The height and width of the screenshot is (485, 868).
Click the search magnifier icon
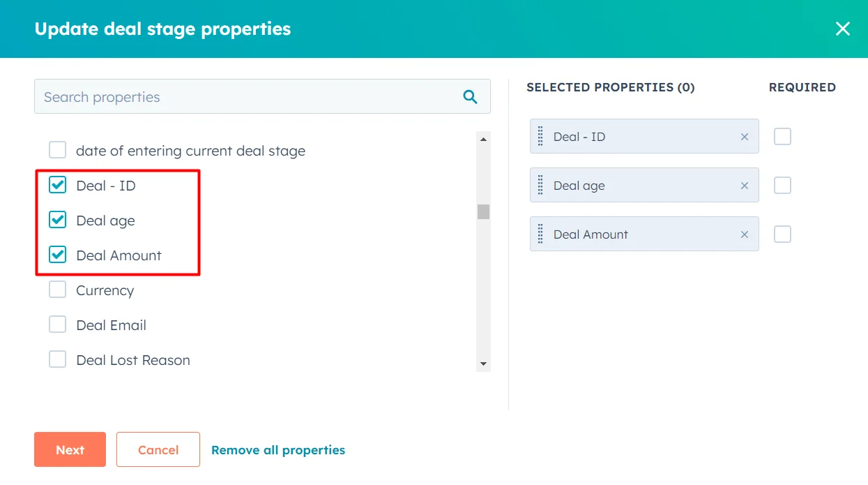[470, 96]
